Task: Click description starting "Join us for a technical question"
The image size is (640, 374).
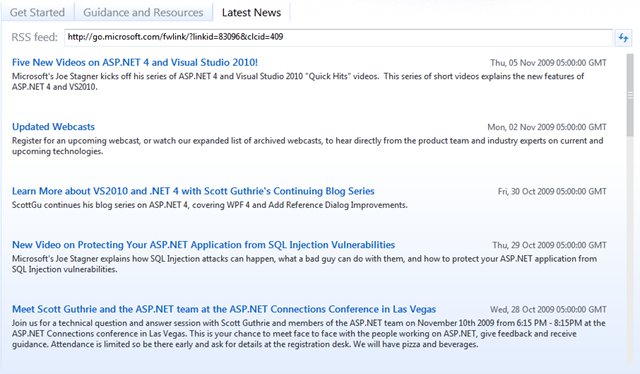Action: tap(309, 334)
